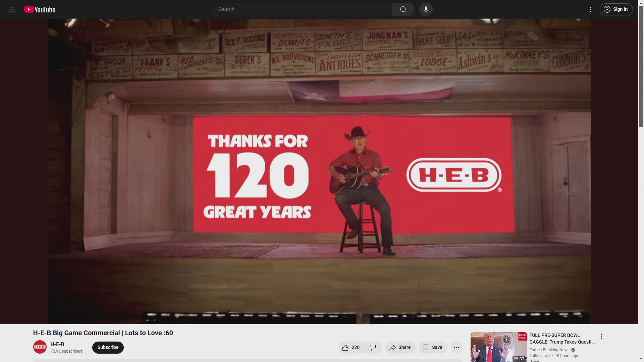Click the scrollbar down arrow
Screen dimensions: 644x362
click(x=641, y=359)
